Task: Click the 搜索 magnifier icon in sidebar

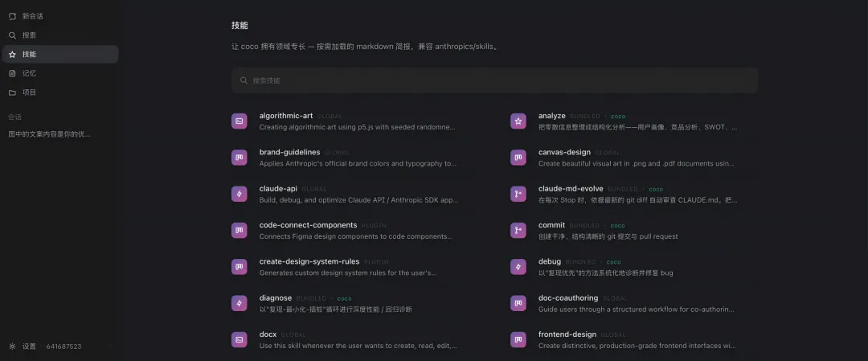Action: (12, 35)
